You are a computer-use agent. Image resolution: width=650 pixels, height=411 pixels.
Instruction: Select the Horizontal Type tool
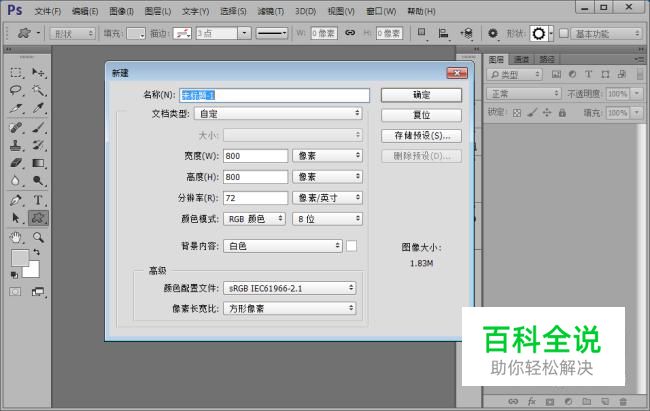[38, 200]
